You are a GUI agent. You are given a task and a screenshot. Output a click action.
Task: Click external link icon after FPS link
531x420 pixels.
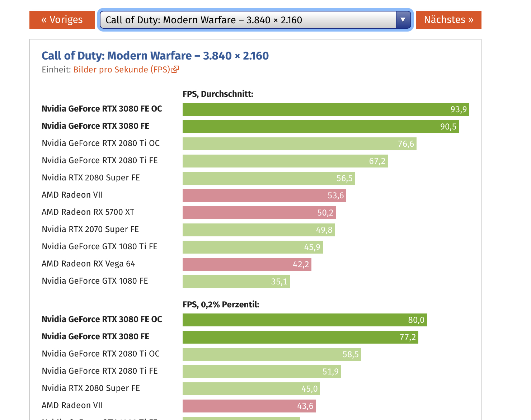click(x=175, y=70)
